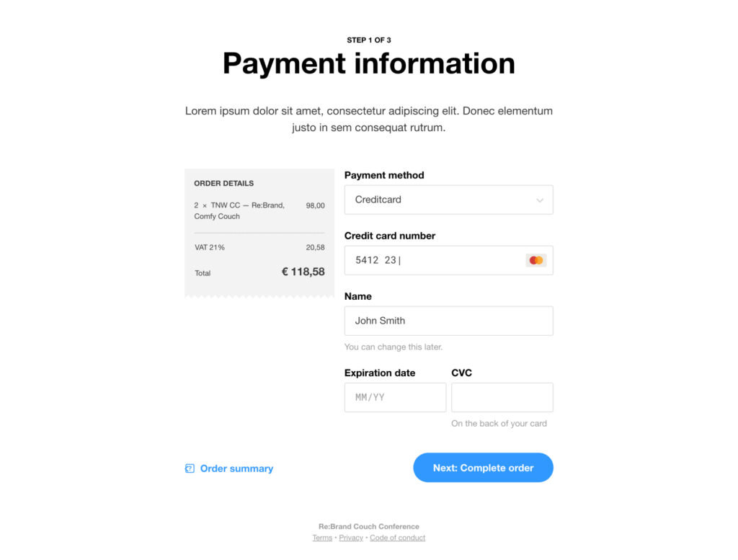Open the Order summary link
The image size is (738, 560).
236,468
